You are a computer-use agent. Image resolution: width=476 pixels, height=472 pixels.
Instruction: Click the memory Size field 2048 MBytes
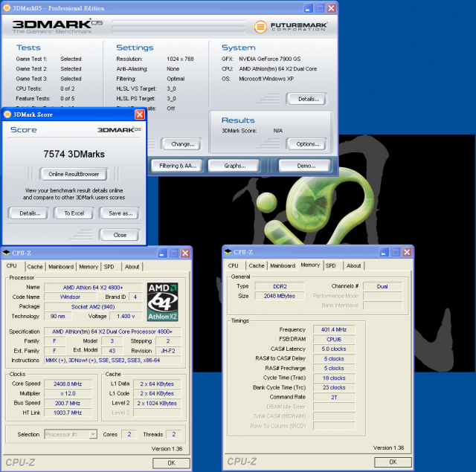[280, 296]
